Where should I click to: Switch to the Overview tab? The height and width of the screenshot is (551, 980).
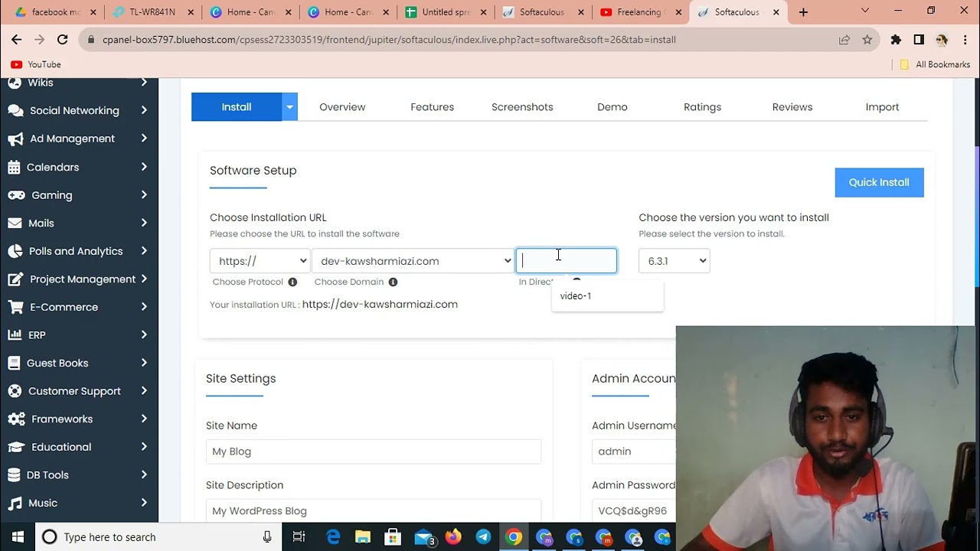point(342,107)
